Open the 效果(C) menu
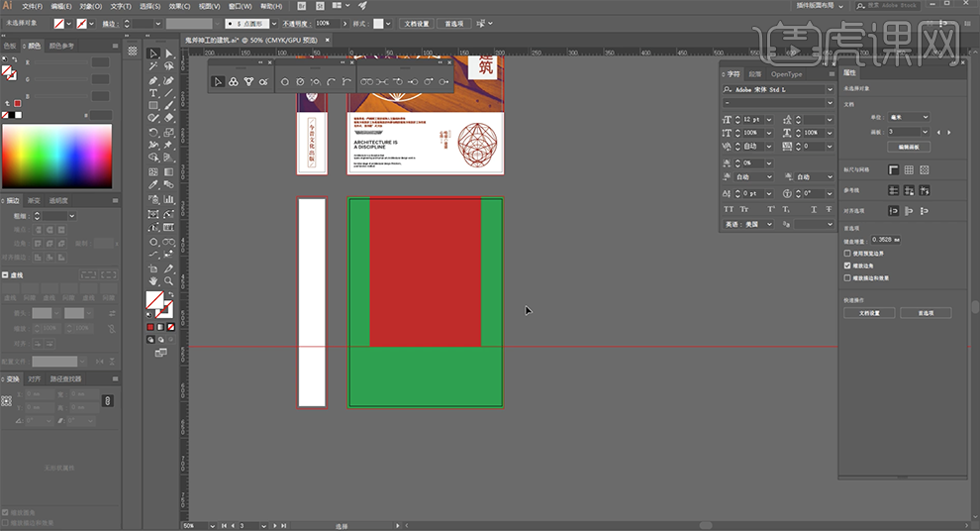 [177, 5]
